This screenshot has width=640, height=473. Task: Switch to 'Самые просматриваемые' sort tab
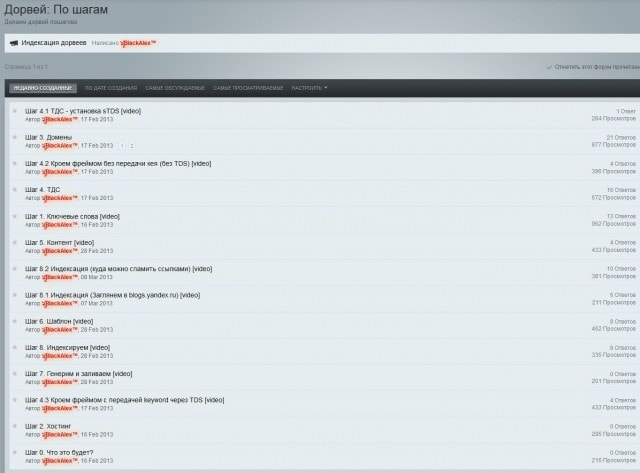coord(248,88)
